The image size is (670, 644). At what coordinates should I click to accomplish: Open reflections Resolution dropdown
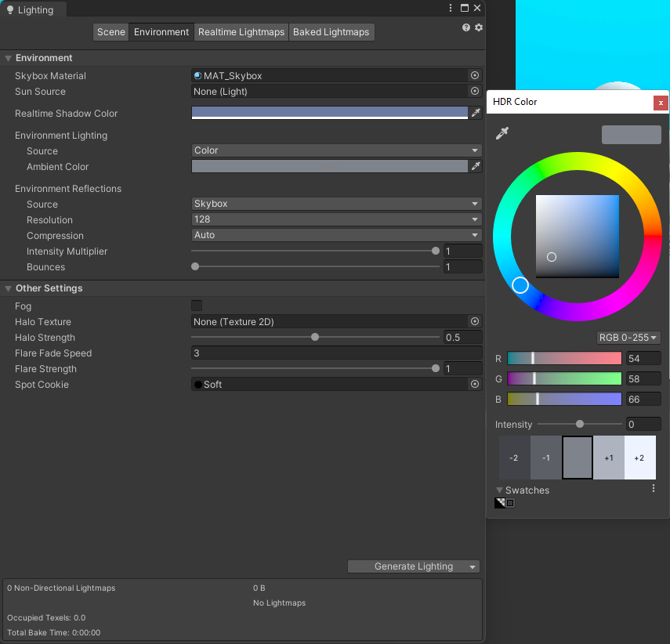(x=336, y=220)
